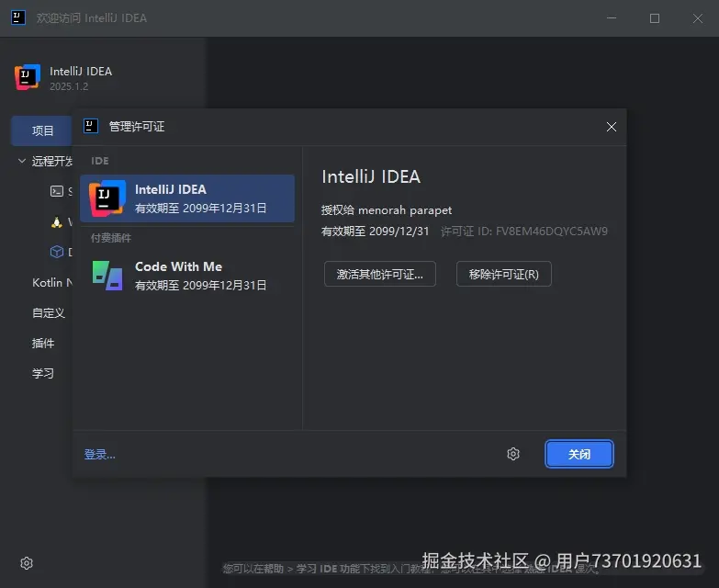This screenshot has width=719, height=588.
Task: Click the 付费插件 section header label
Action: coord(110,238)
